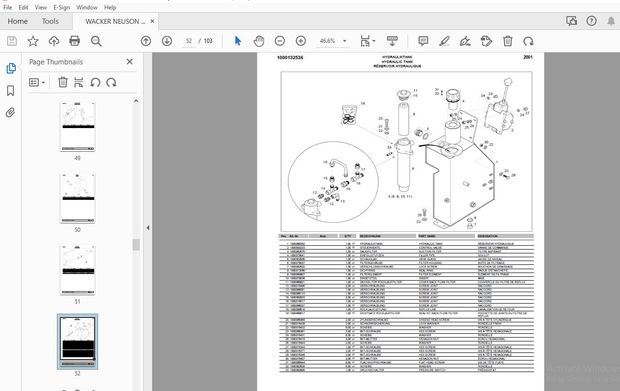Close the Page Thumbnails panel

pos(130,62)
